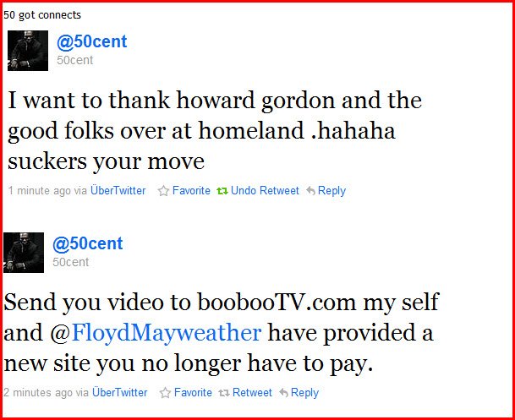The image size is (515, 420).
Task: Click the reply arrow icon on first tweet
Action: pyautogui.click(x=310, y=191)
